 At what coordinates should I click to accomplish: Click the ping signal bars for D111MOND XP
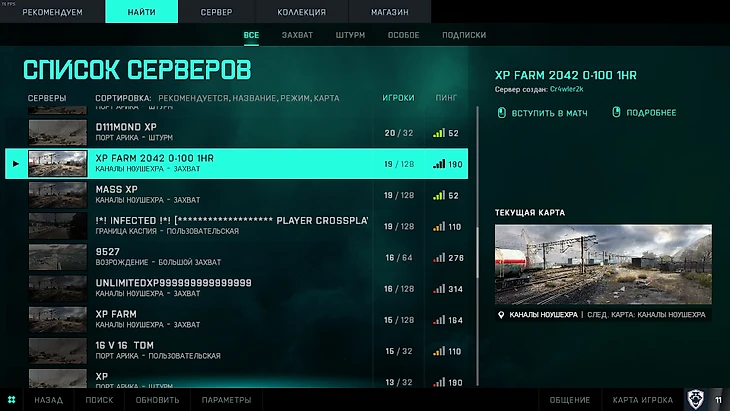pos(439,133)
